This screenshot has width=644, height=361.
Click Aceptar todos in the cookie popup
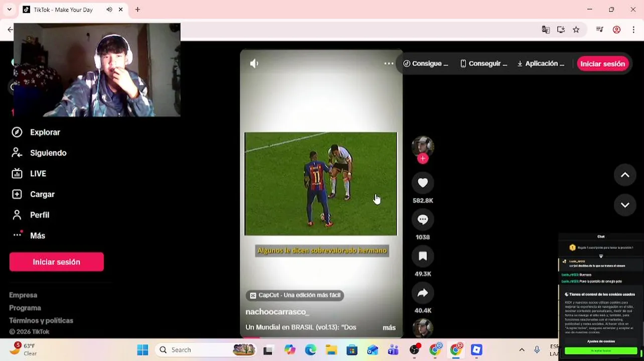pyautogui.click(x=601, y=351)
